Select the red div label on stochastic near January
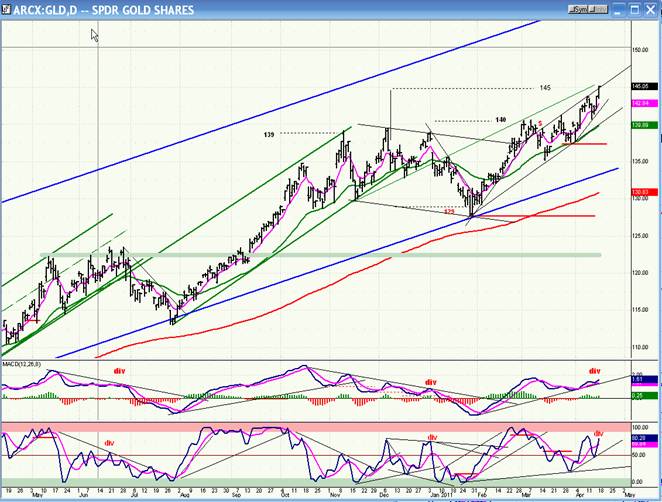 click(x=432, y=437)
